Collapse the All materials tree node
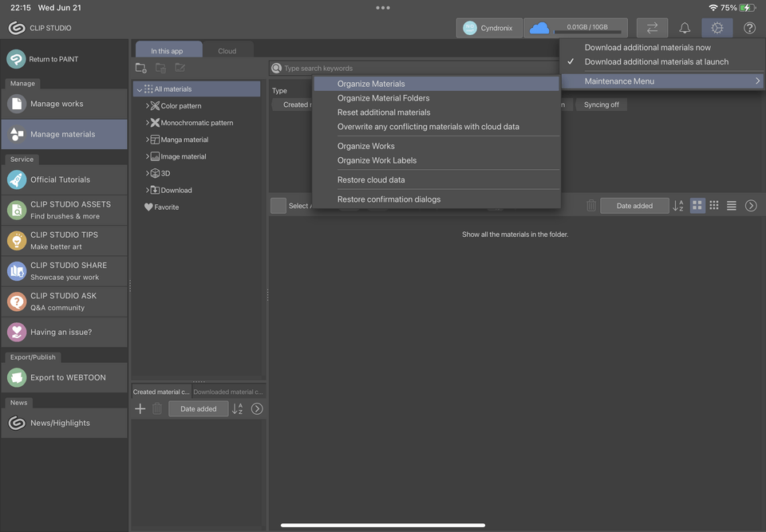Viewport: 766px width, 532px height. pos(139,89)
